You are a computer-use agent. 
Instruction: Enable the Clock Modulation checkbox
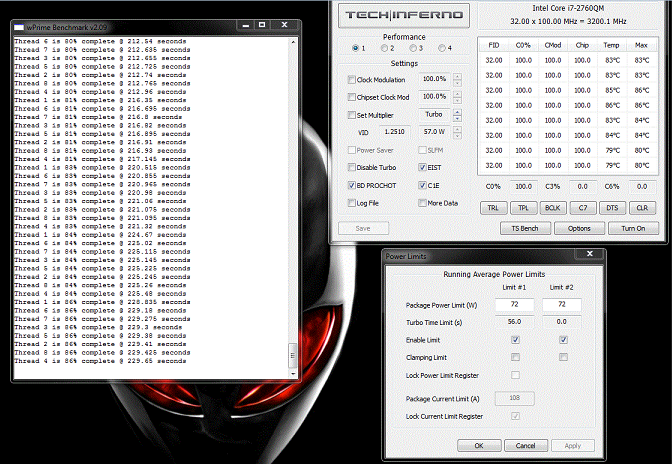point(352,80)
